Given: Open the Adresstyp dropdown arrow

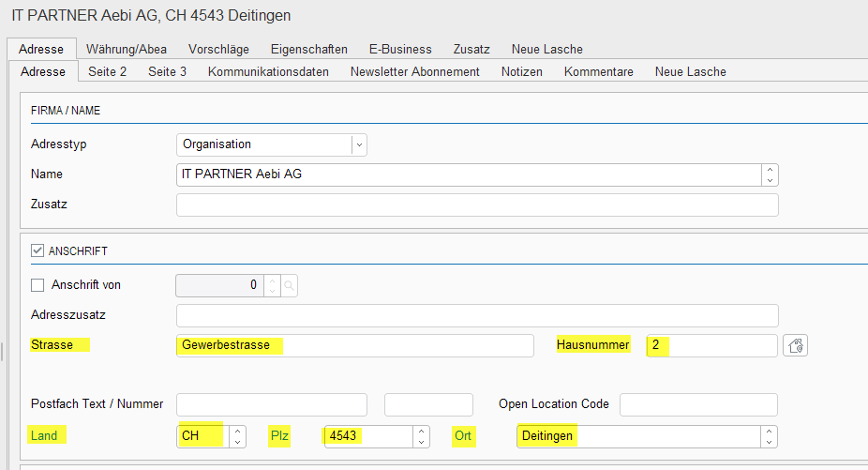Looking at the screenshot, I should click(359, 144).
